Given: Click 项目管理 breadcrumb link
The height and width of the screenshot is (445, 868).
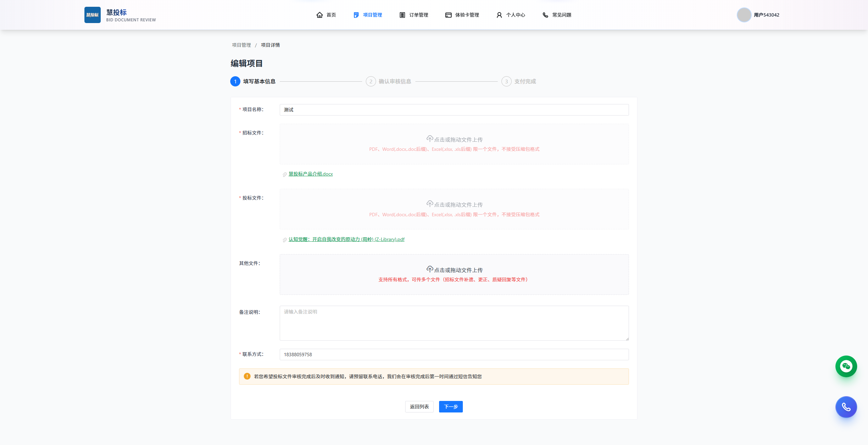Looking at the screenshot, I should pyautogui.click(x=241, y=45).
